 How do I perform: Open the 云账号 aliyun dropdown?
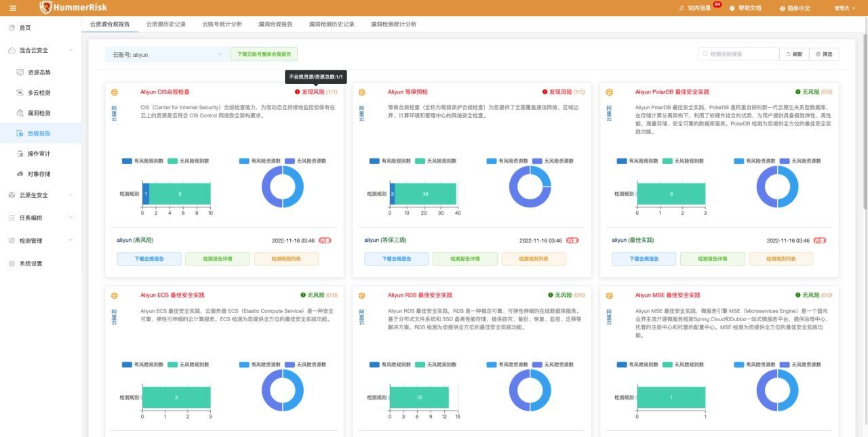[167, 54]
